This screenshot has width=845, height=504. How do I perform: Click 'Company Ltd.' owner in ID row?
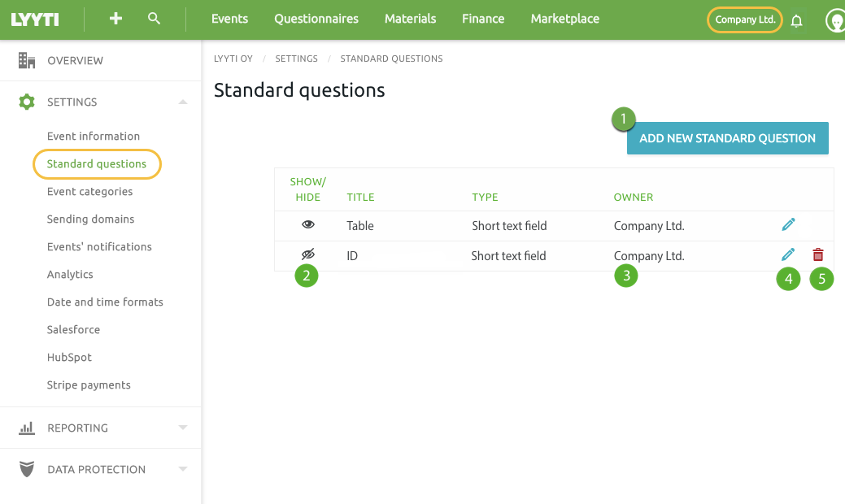click(649, 256)
